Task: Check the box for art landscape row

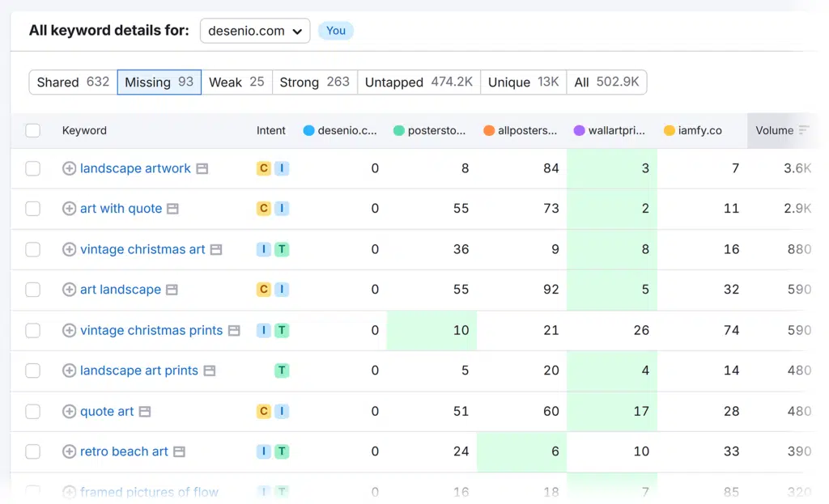Action: pyautogui.click(x=32, y=290)
